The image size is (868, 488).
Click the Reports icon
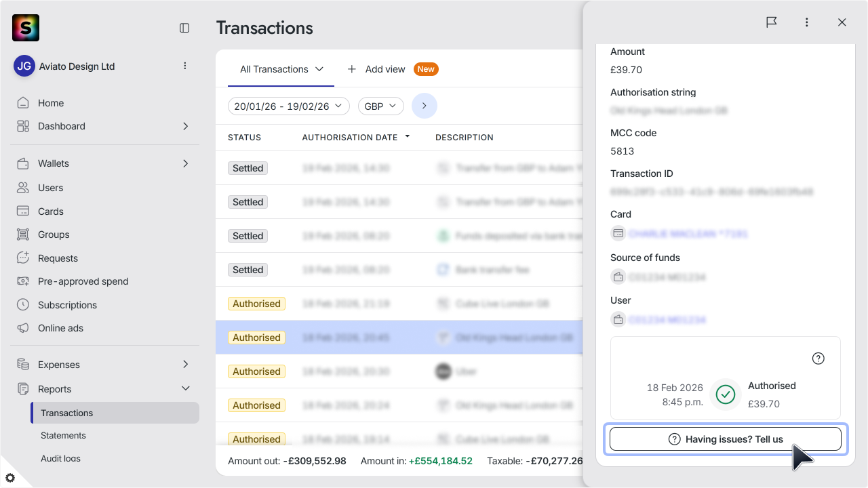coord(23,389)
